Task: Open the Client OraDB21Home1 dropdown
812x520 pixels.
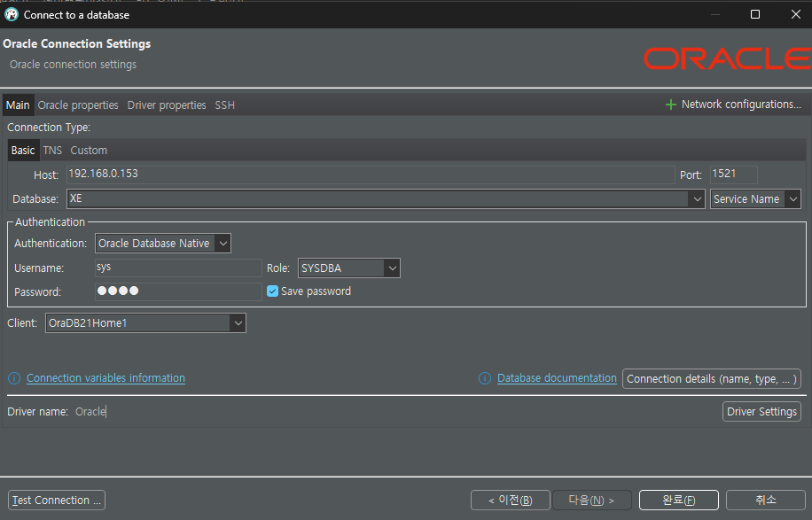Action: (x=145, y=322)
